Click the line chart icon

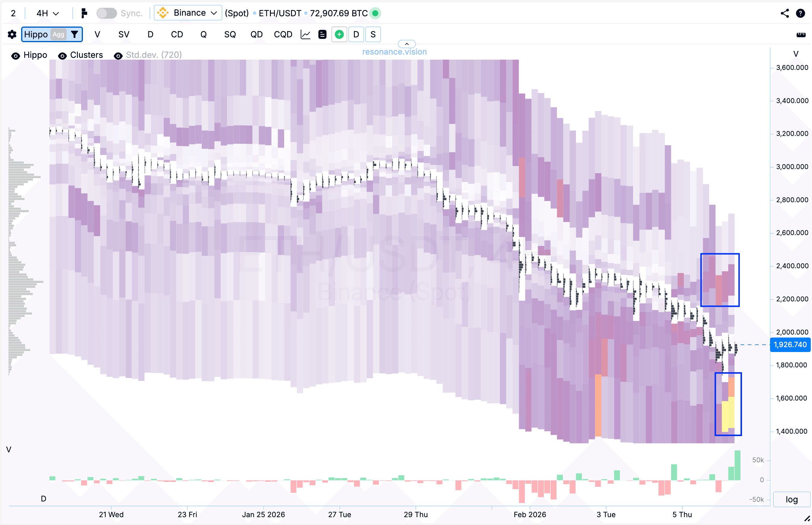(x=305, y=34)
